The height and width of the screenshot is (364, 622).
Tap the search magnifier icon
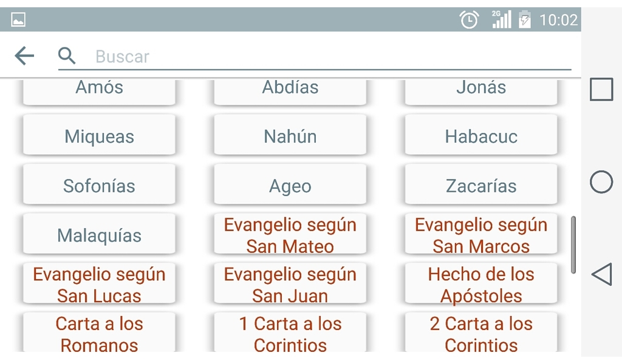click(67, 56)
